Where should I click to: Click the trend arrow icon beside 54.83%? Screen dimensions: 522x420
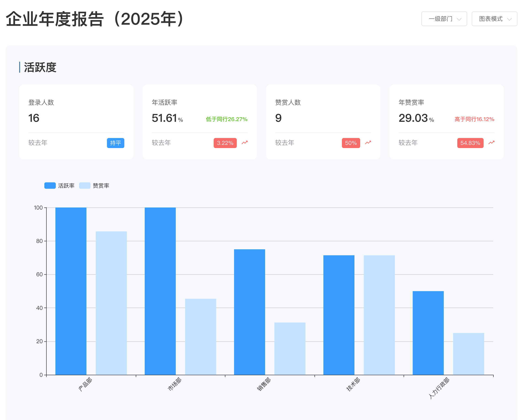[x=492, y=143]
